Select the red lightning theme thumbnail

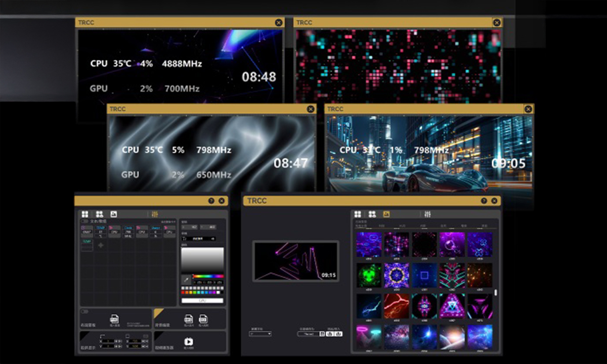tap(396, 306)
